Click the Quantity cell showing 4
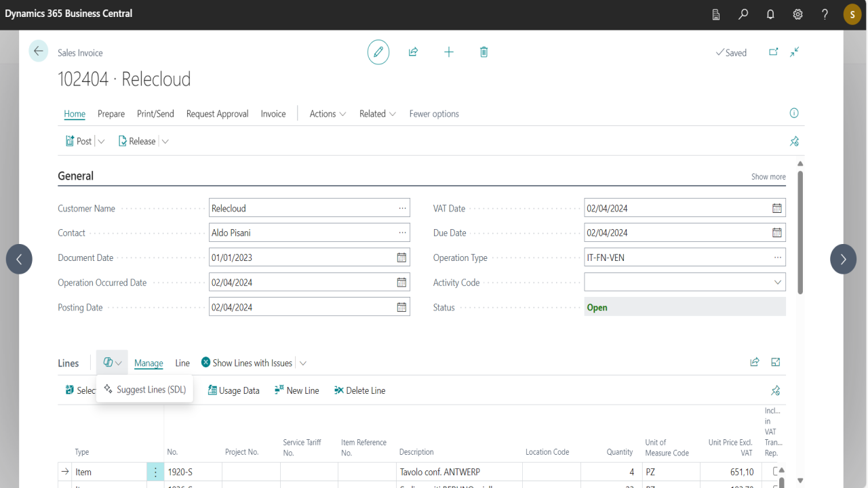868x488 pixels. [x=610, y=472]
